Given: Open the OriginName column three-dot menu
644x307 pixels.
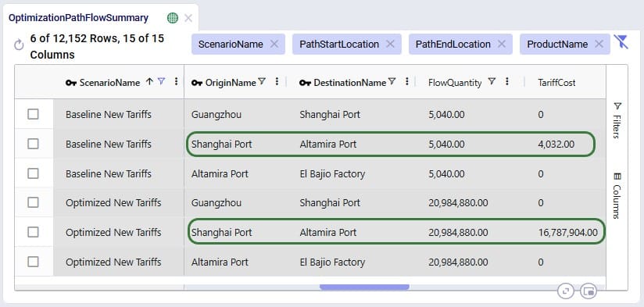Looking at the screenshot, I should click(x=277, y=82).
